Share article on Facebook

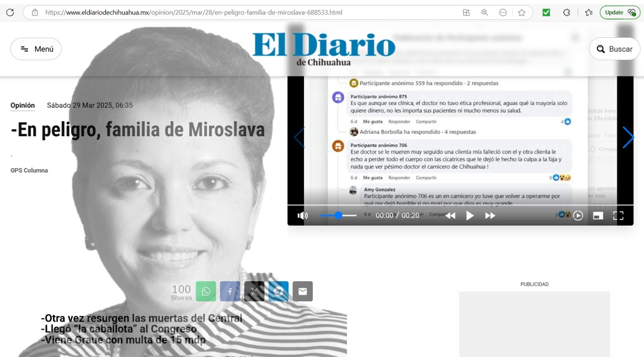point(230,292)
